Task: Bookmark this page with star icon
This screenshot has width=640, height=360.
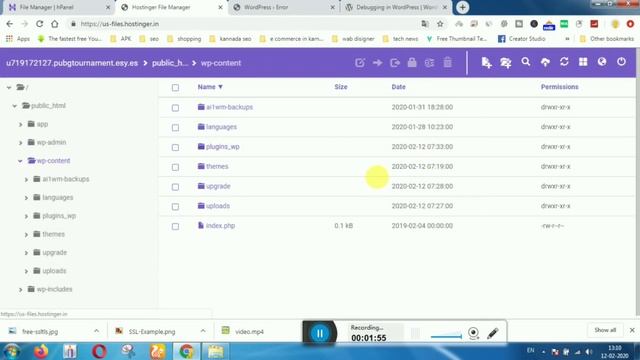Action: [440, 24]
